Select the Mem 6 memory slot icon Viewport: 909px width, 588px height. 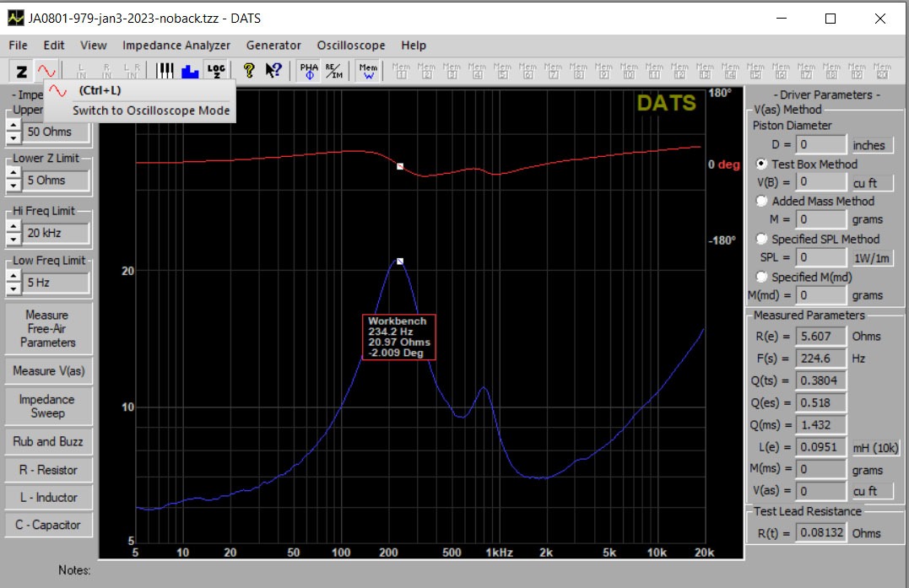click(528, 71)
